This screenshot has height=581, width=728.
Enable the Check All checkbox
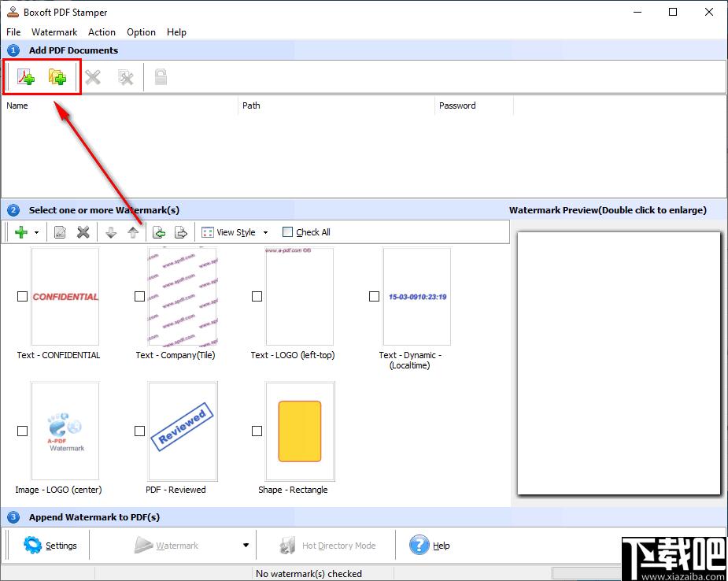tap(288, 232)
